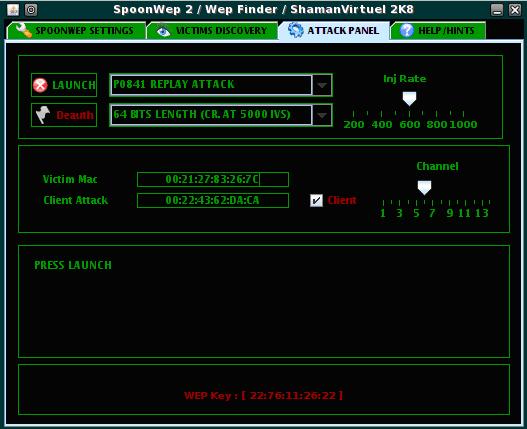Click the Java coffee cup window icon
The image size is (527, 429).
13,10
